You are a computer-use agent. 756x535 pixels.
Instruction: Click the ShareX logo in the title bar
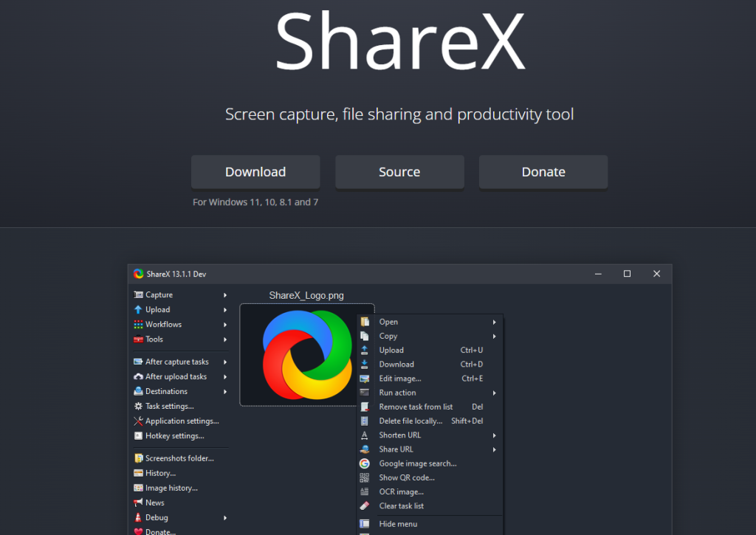tap(138, 274)
